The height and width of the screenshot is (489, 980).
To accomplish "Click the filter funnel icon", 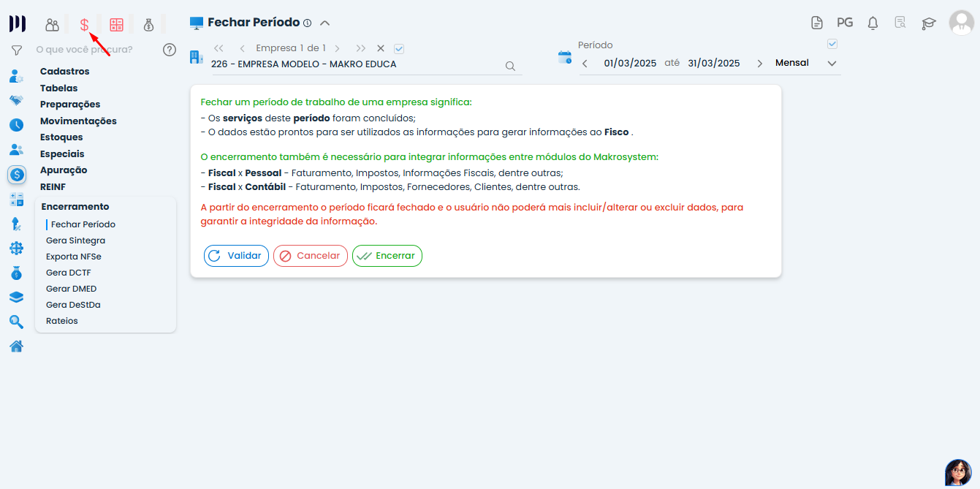I will (x=16, y=50).
